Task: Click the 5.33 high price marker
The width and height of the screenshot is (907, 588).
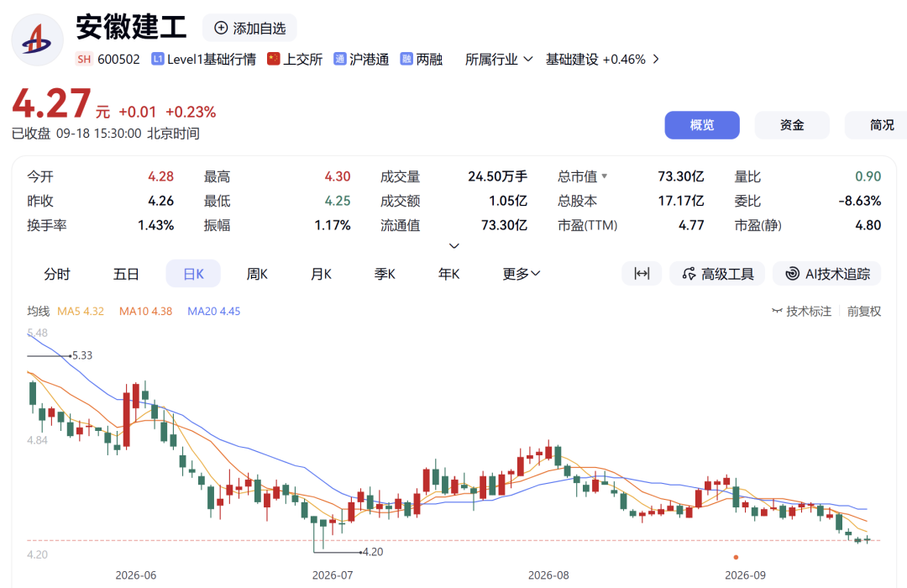Action: point(82,355)
